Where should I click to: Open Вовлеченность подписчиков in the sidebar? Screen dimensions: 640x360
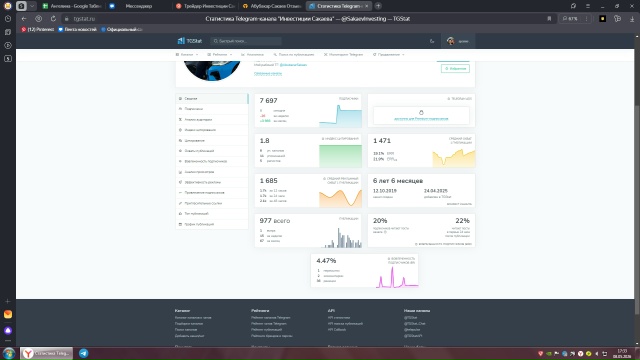212,161
